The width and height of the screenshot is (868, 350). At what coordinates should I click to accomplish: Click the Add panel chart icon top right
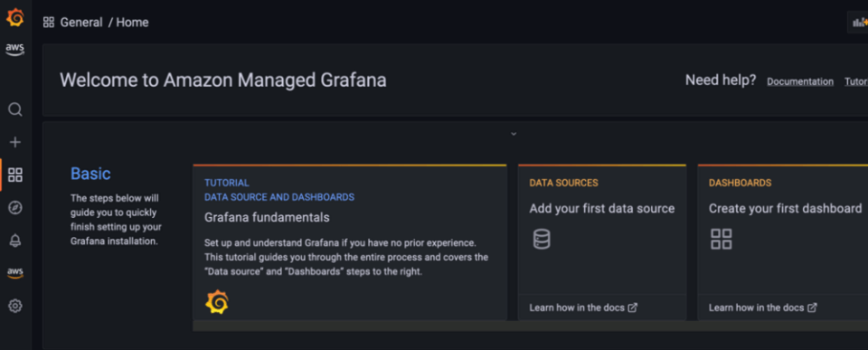pos(860,22)
